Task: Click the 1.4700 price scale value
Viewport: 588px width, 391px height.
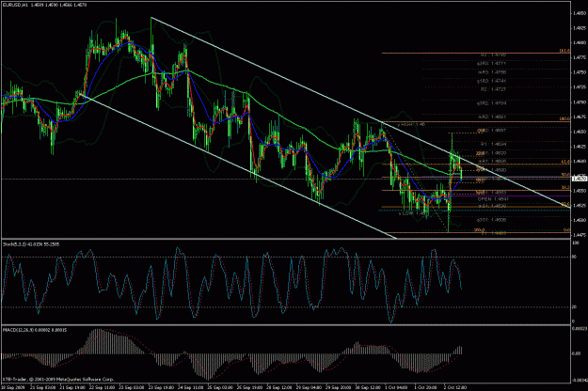Action: 580,102
